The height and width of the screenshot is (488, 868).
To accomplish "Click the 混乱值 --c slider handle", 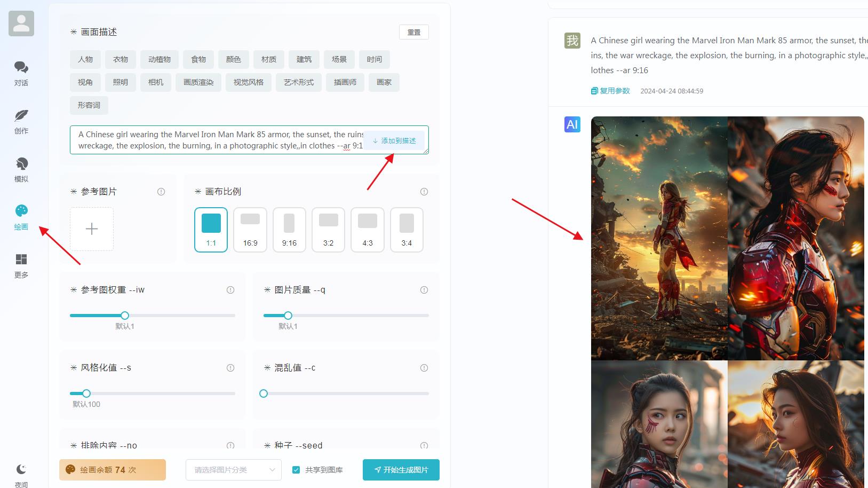I will coord(264,393).
